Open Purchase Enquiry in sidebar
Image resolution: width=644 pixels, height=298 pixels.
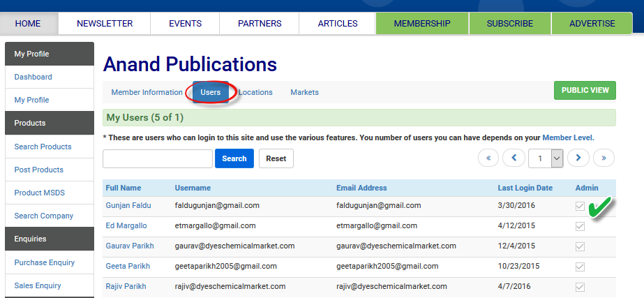(45, 262)
